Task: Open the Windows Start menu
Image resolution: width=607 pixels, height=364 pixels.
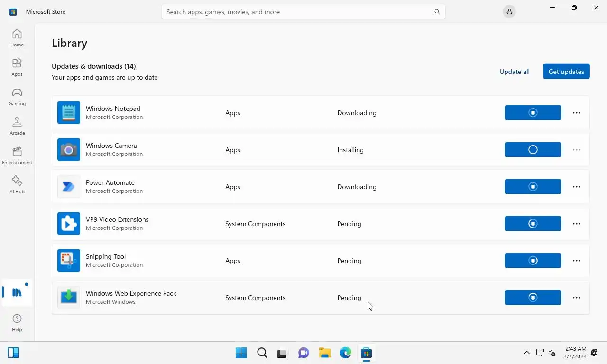Action: 241,353
